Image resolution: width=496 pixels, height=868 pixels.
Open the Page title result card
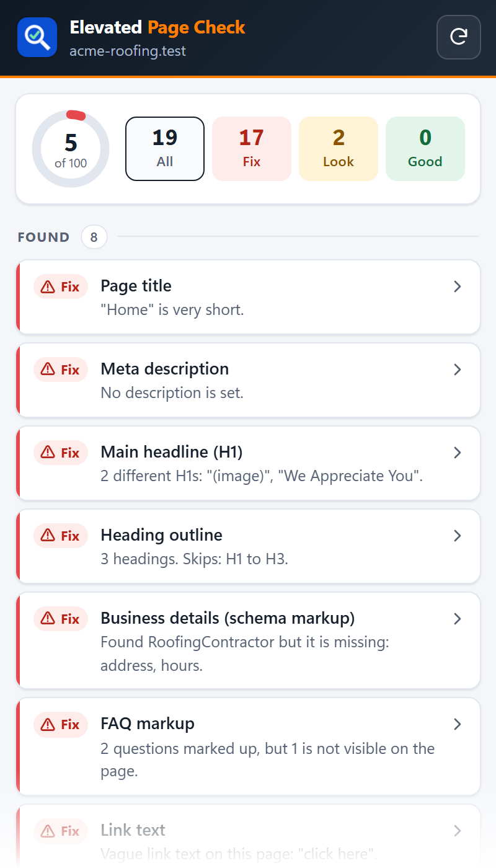248,297
